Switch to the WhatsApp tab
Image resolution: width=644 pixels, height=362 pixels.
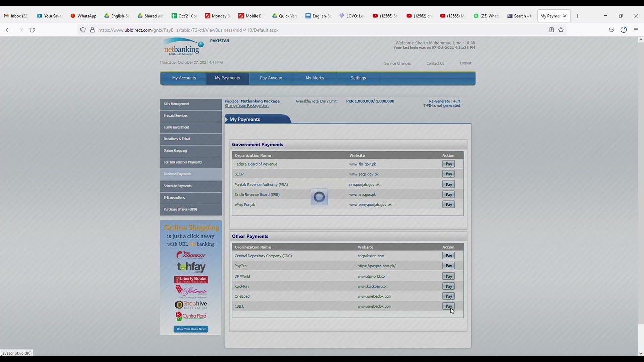(x=84, y=16)
